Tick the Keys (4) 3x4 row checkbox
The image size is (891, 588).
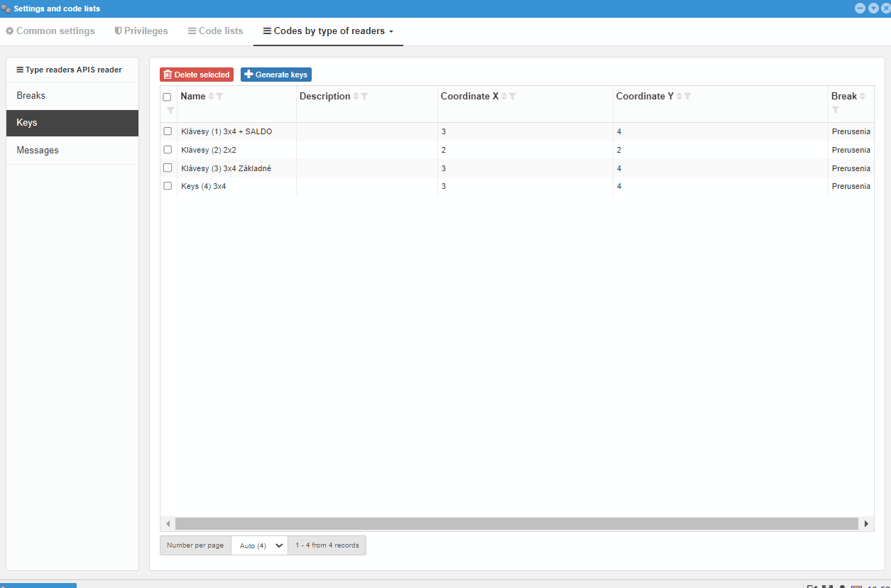click(168, 186)
